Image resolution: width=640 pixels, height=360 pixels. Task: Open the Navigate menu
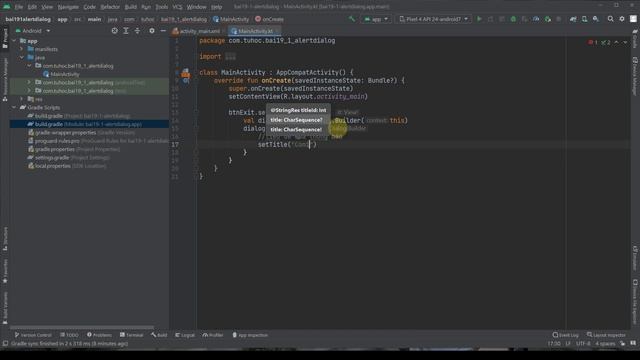tap(68, 7)
